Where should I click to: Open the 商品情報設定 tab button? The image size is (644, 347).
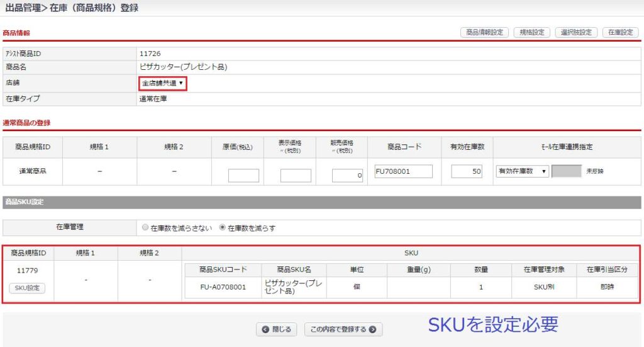coord(485,32)
